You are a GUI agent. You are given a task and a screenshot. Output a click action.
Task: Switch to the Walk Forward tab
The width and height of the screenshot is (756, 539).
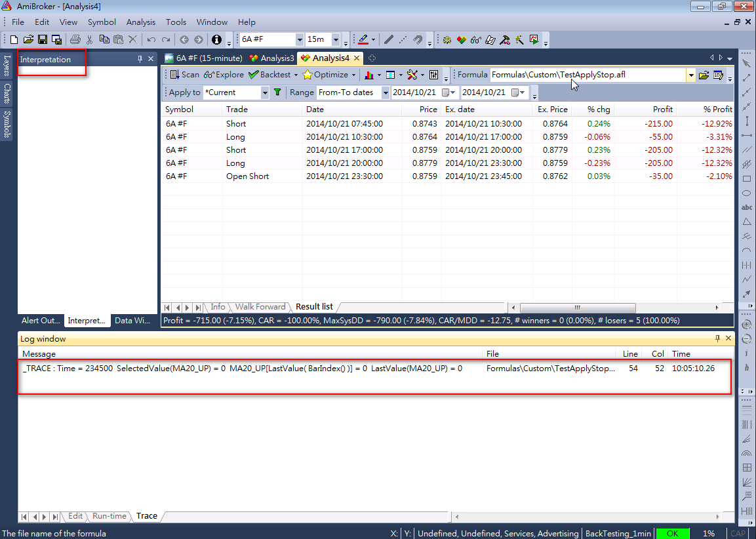click(260, 307)
